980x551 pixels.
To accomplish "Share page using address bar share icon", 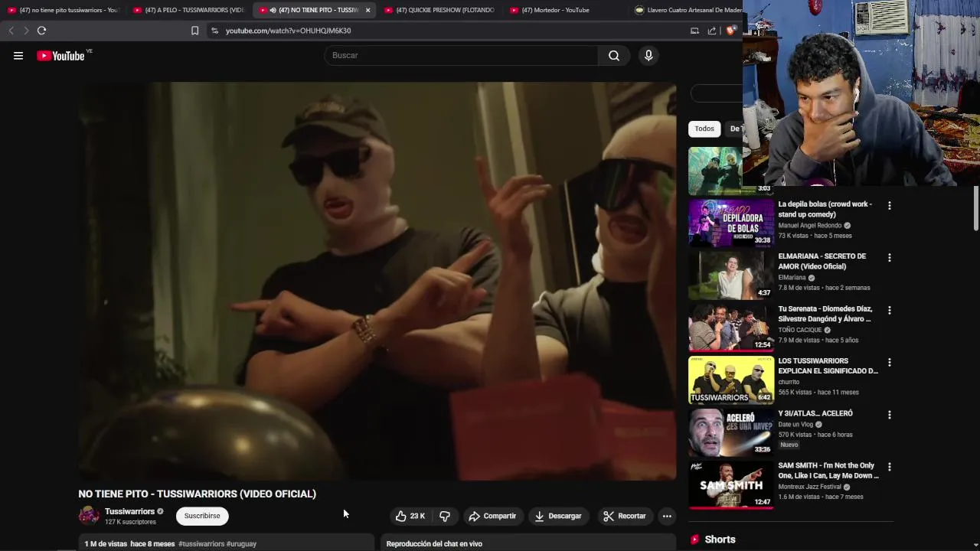I will (x=712, y=31).
